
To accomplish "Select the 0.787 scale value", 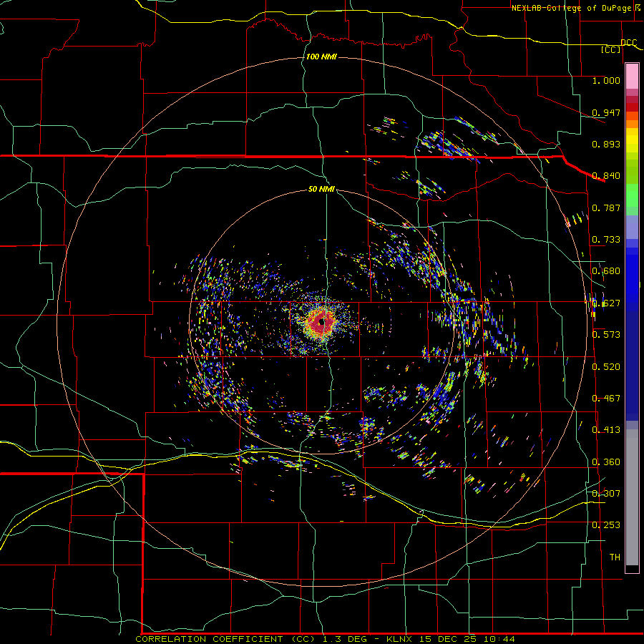I will tap(606, 208).
